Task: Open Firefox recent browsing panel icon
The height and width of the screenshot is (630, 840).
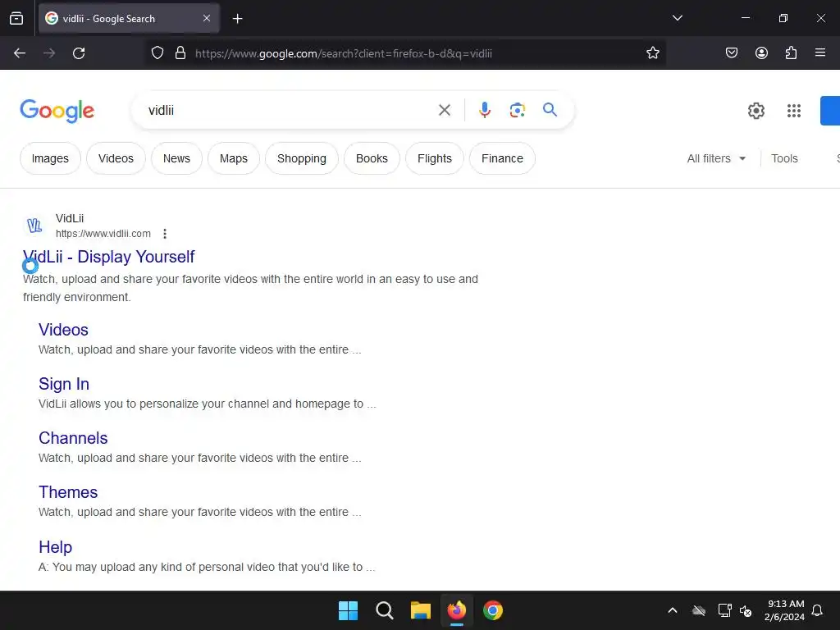Action: pos(16,18)
